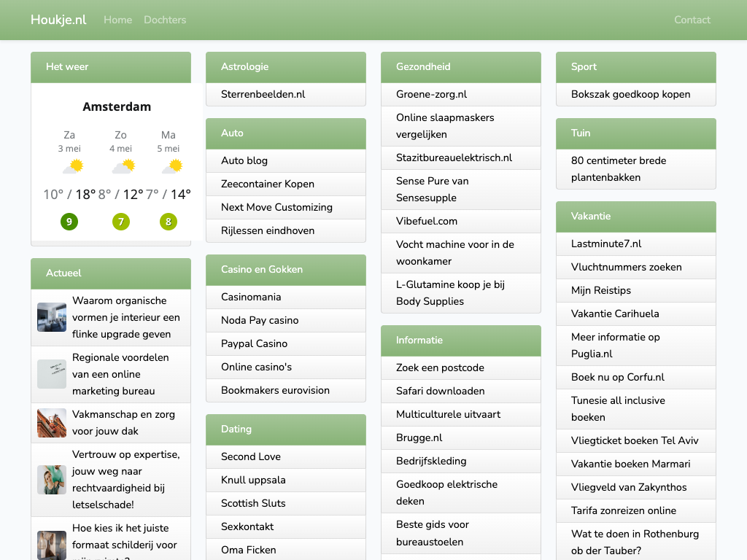Click Sunday's cloudy-sun weather icon
Screen dimensions: 747x560
click(x=124, y=166)
